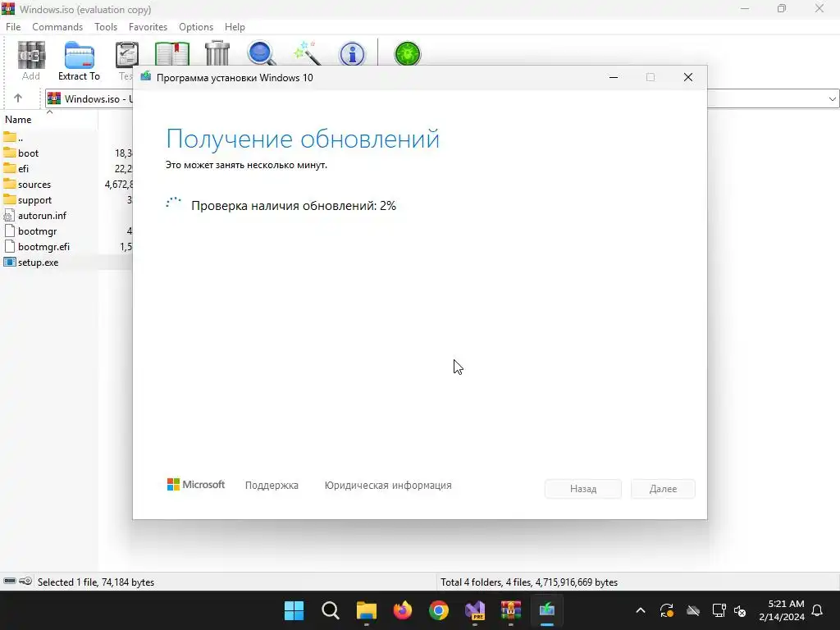This screenshot has width=840, height=630.
Task: Launch Google Chrome from taskbar
Action: [x=439, y=610]
